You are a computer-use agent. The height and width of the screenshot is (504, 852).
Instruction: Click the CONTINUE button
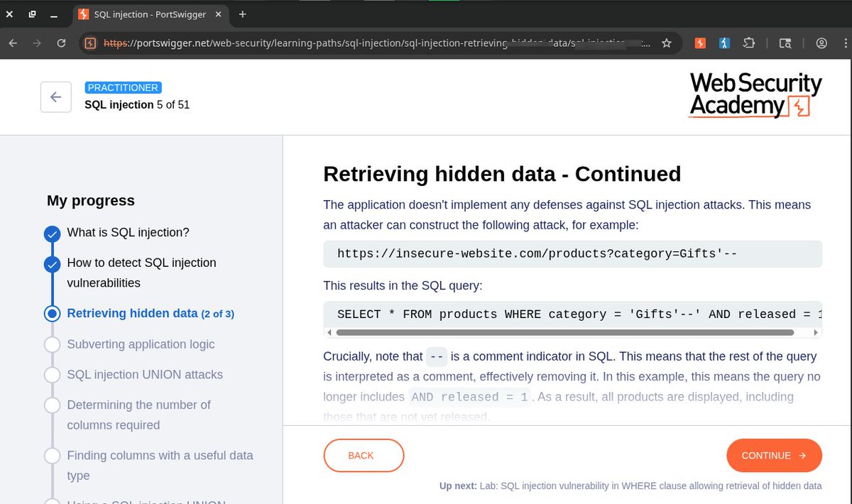[774, 456]
